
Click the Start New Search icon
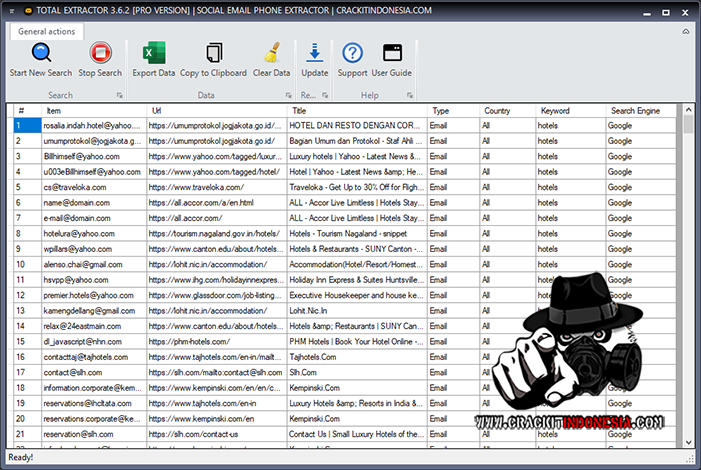40,54
